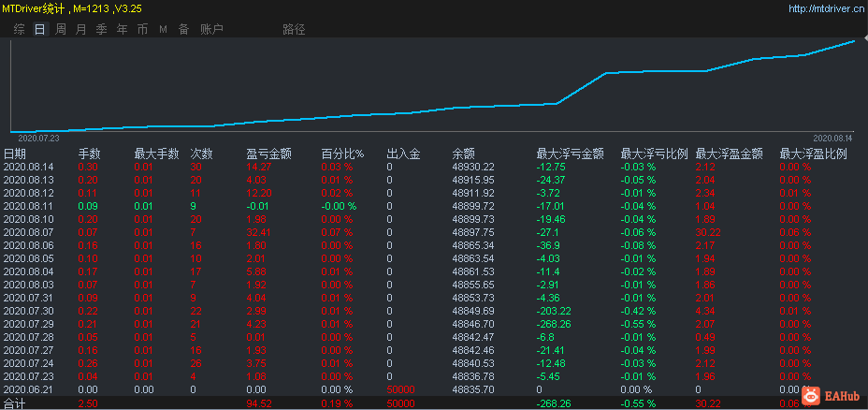Click the 合计 total row label
This screenshot has width=868, height=410.
[15, 403]
